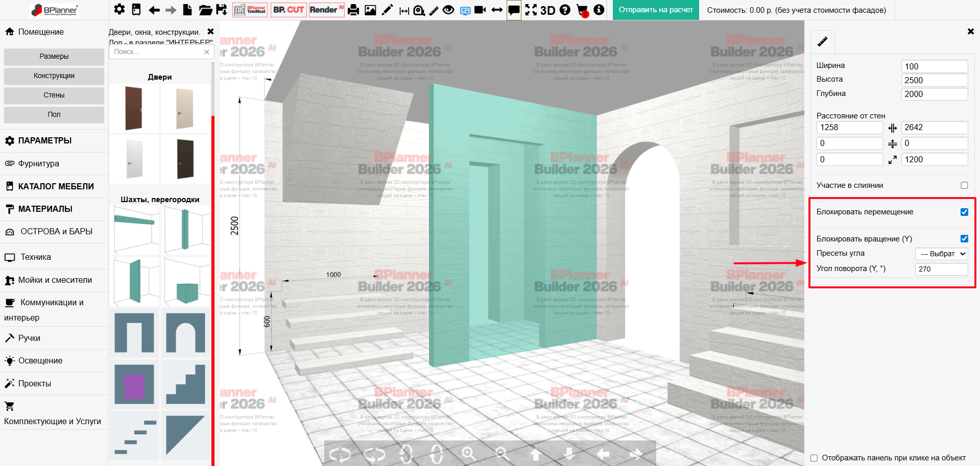Toggle the 3D view button
Image resolution: width=980 pixels, height=466 pixels.
547,10
